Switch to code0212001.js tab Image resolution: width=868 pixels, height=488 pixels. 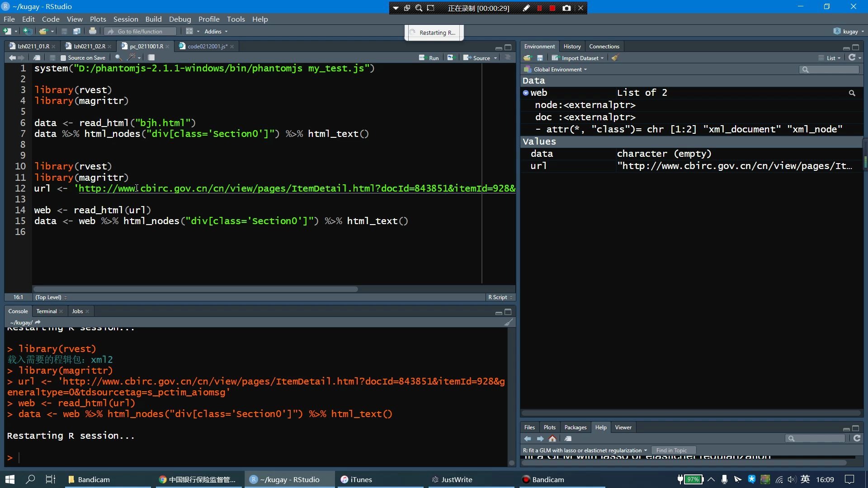coord(207,46)
